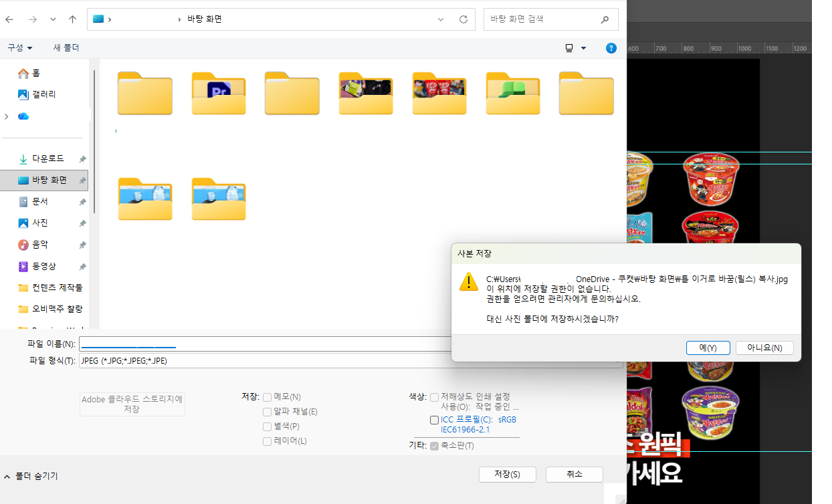
Task: Click 예(Y) in the 사본 저장 dialog
Action: click(708, 348)
